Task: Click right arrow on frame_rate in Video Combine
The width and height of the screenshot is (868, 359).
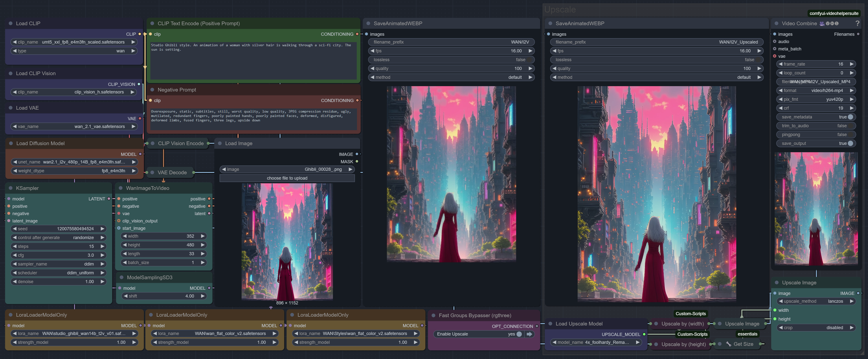Action: [852, 64]
